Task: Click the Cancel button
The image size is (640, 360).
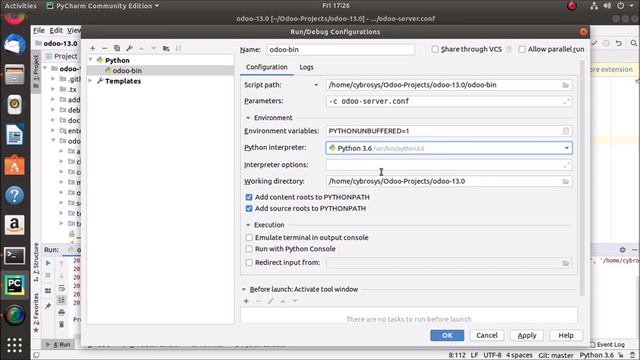Action: [x=487, y=336]
